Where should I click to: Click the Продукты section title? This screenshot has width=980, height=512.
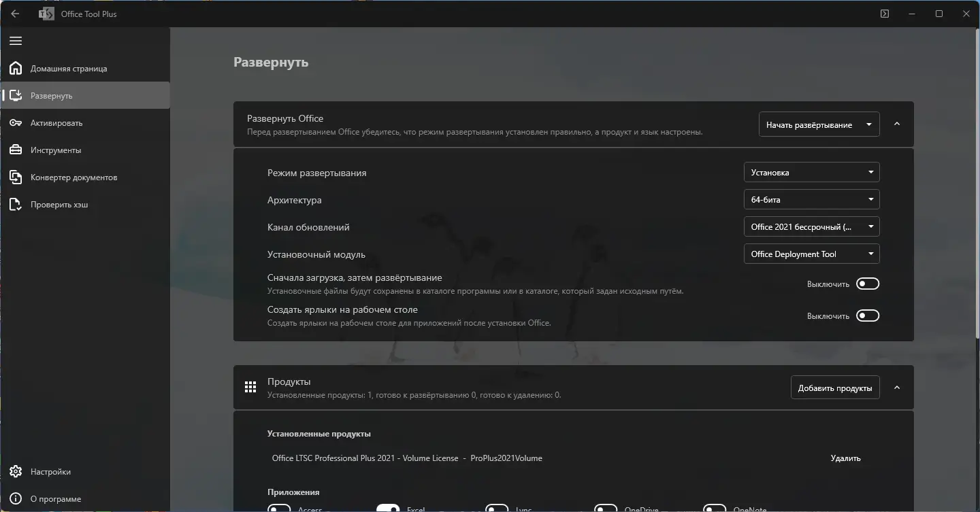pyautogui.click(x=289, y=382)
